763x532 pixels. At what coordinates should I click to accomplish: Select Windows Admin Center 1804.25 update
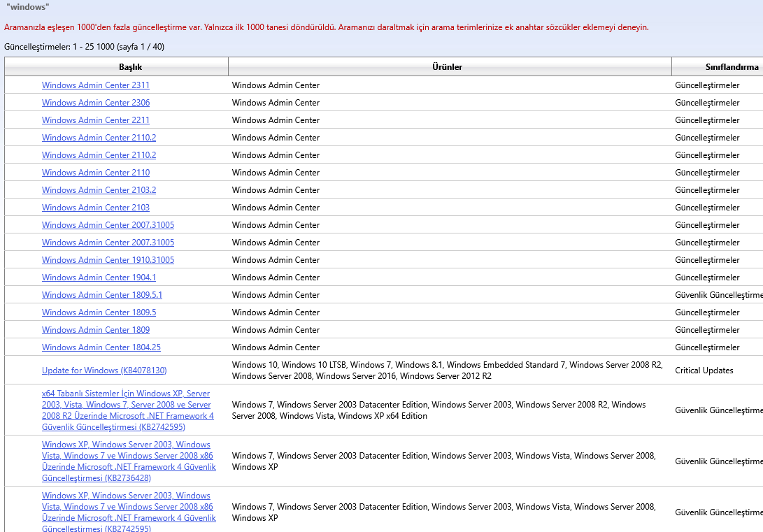click(101, 347)
